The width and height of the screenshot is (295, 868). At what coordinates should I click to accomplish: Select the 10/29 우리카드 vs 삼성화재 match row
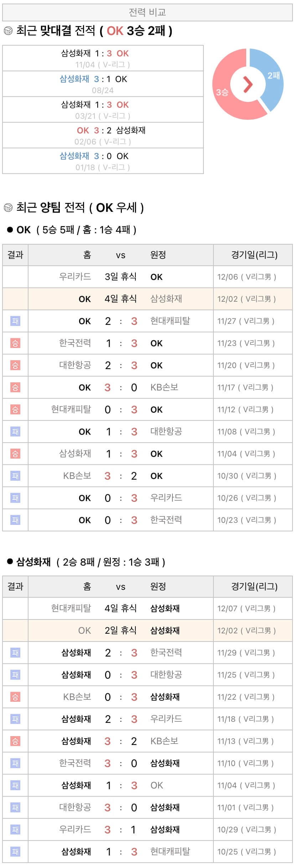click(x=147, y=829)
